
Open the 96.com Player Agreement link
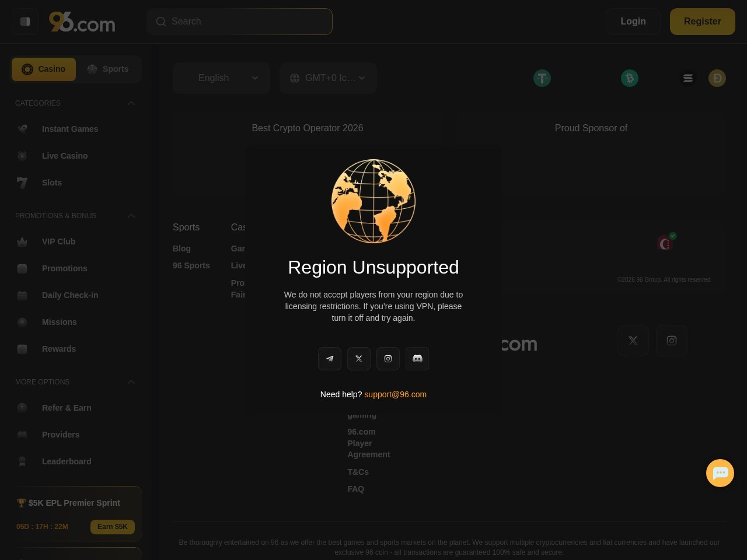click(369, 443)
